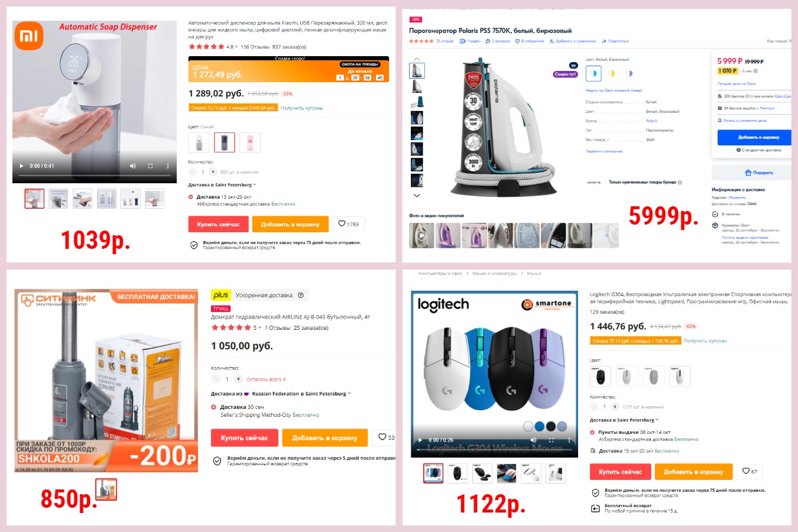This screenshot has height=532, width=798.
Task: Show next Polaris thumbnails with the down chevron
Action: pos(417,195)
